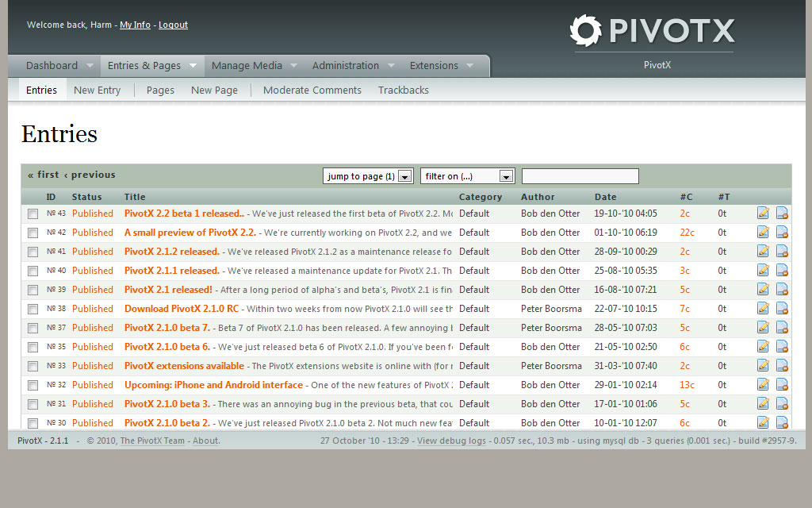Click the delete icon for "PivotX 2.1.2 released."
The height and width of the screenshot is (508, 812).
coord(782,251)
